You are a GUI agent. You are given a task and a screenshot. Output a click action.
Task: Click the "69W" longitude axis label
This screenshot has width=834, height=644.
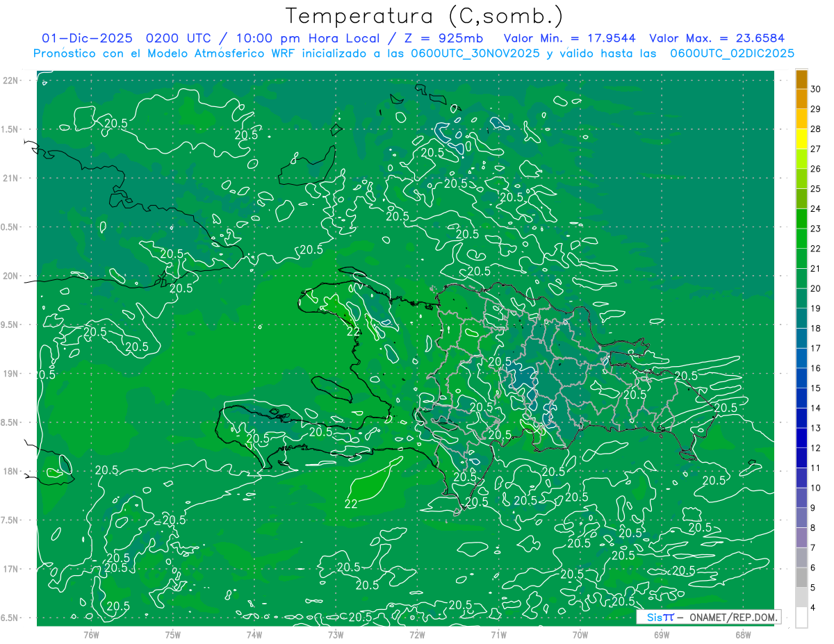pos(662,634)
